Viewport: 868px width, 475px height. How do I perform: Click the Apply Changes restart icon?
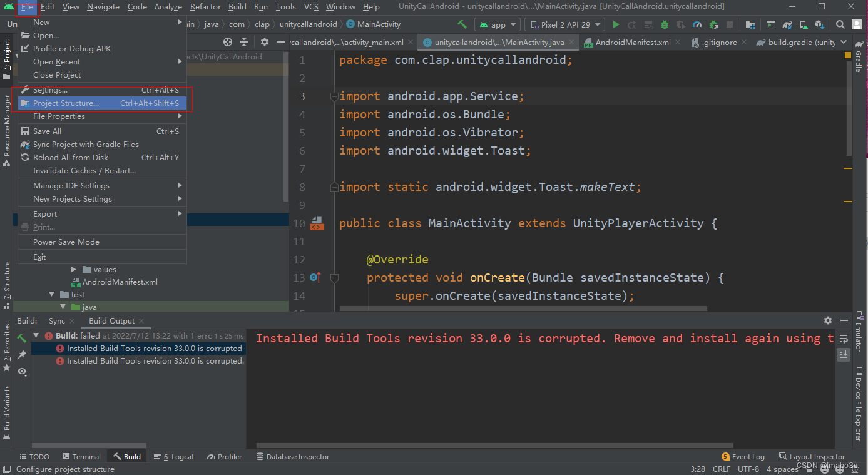click(x=631, y=24)
